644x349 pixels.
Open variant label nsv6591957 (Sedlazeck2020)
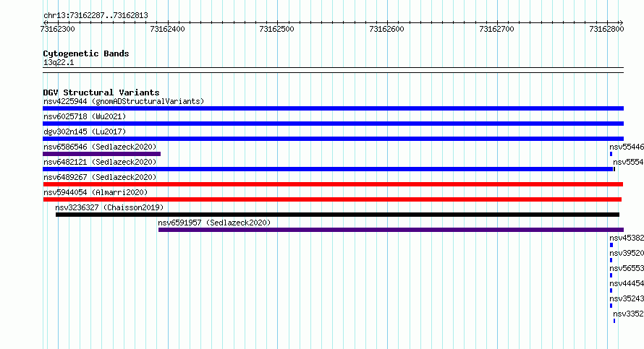[x=214, y=223]
